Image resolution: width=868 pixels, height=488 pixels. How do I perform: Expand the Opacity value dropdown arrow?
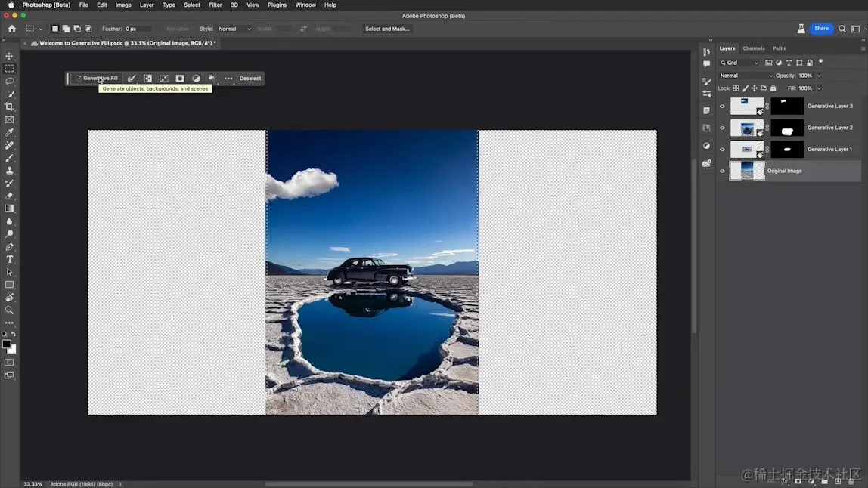coord(819,76)
